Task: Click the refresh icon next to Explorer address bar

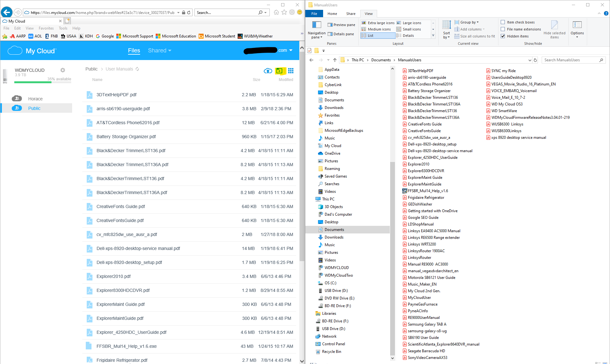Action: (x=535, y=60)
